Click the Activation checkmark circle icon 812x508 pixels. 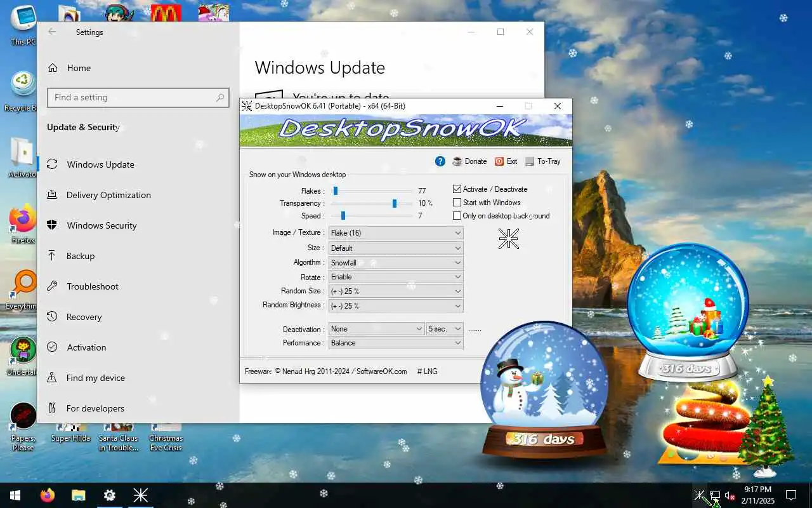53,347
